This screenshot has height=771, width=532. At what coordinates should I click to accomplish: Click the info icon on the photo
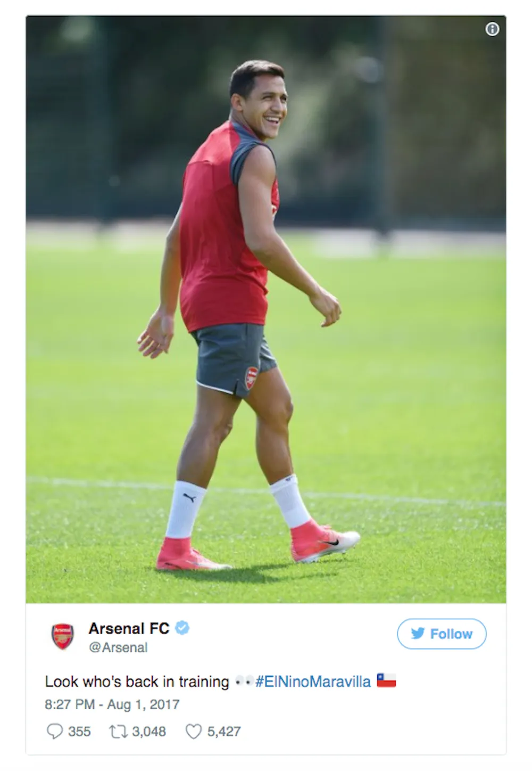click(492, 29)
